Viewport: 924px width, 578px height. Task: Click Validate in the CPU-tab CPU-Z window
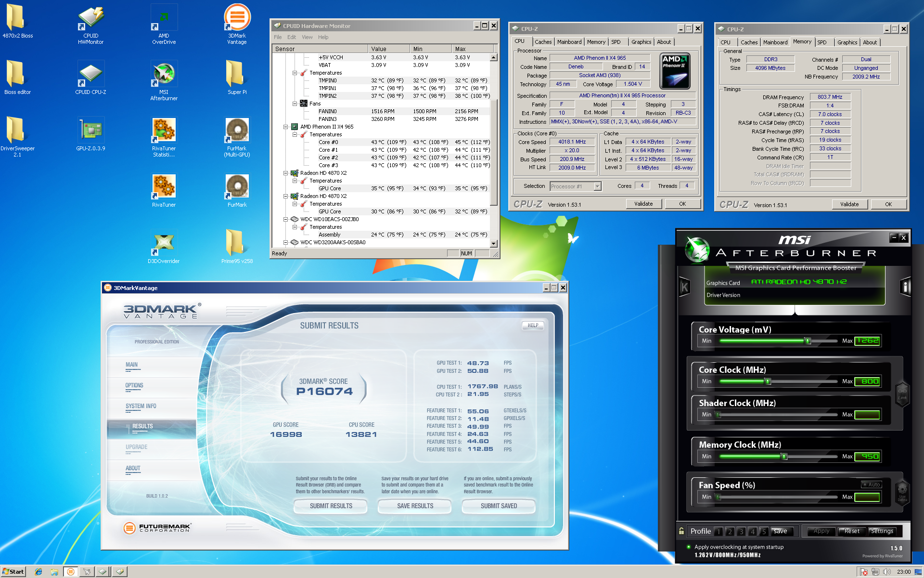pyautogui.click(x=643, y=204)
